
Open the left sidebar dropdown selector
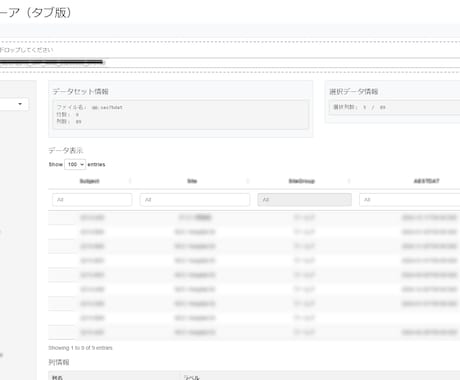coord(13,104)
